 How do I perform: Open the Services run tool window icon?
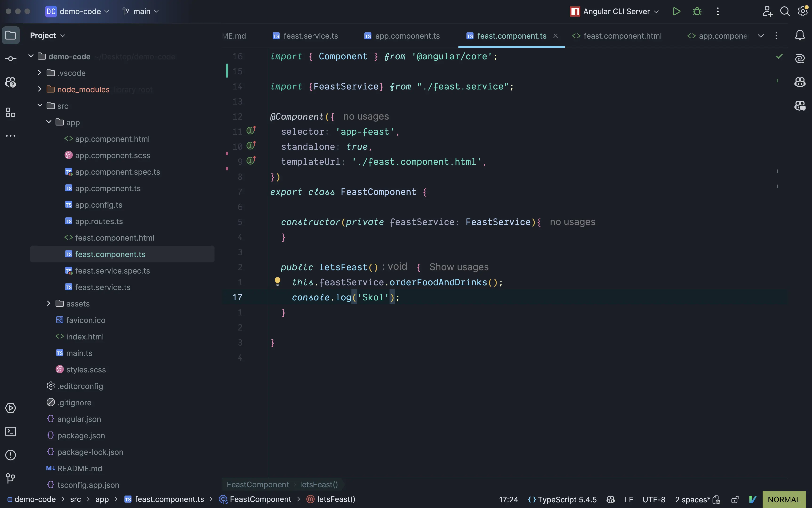point(11,408)
